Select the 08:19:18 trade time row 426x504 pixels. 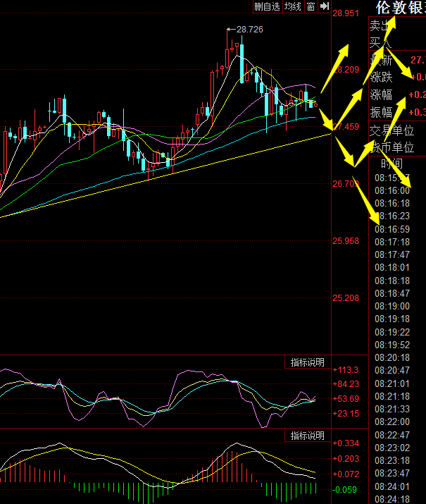392,319
